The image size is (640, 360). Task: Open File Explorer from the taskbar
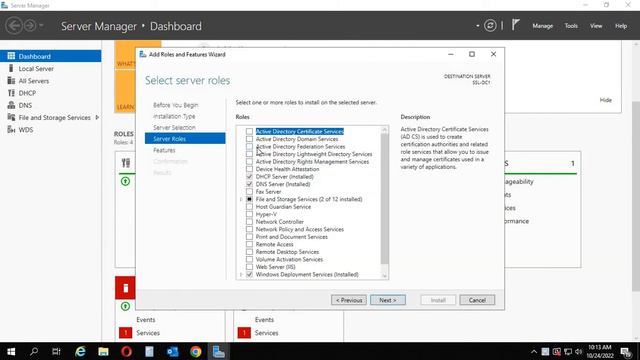point(103,351)
